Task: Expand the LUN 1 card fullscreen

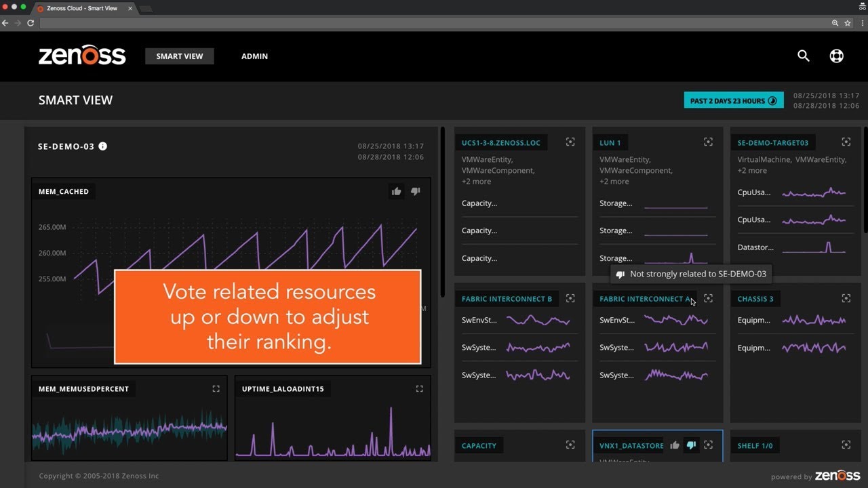Action: [708, 142]
